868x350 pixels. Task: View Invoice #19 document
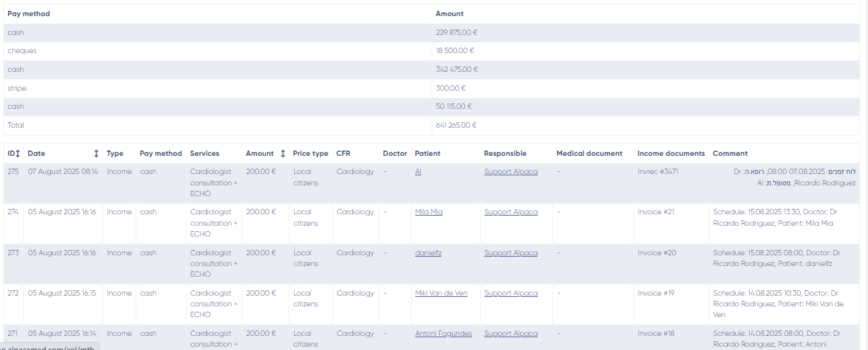(656, 294)
